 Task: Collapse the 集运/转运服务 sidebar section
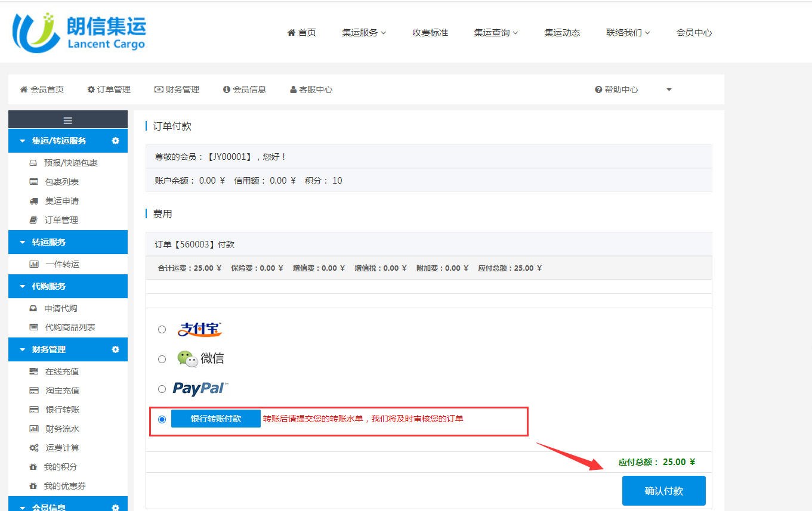coord(23,141)
